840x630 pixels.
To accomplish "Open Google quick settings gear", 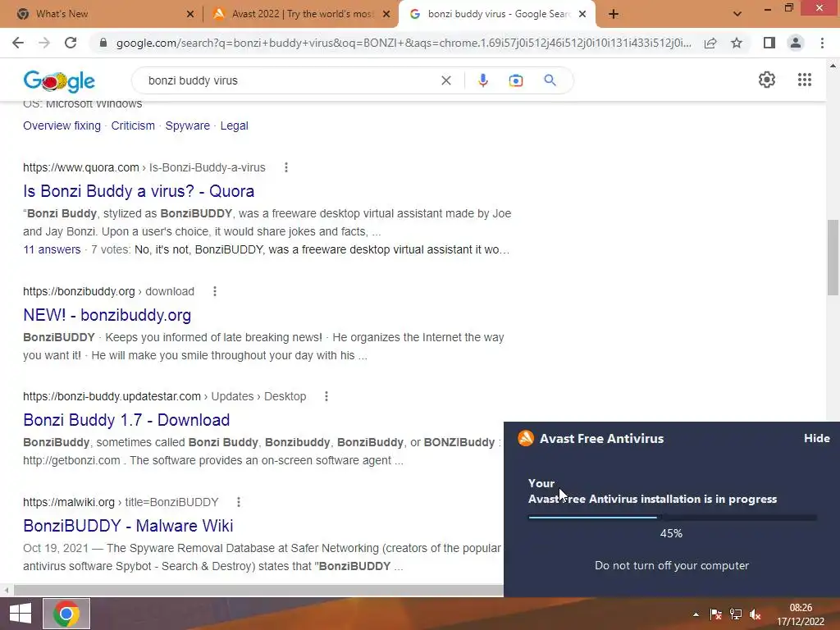I will 767,80.
